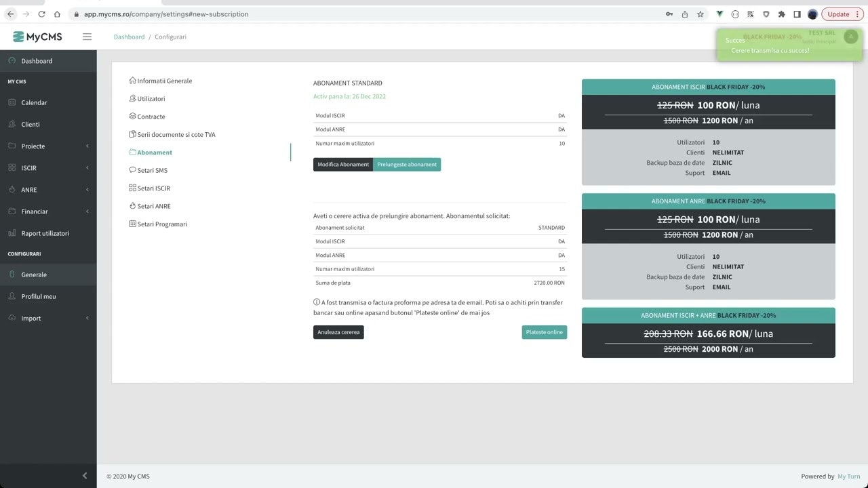Click the saved password key icon
Viewport: 868px width, 488px height.
pos(669,14)
